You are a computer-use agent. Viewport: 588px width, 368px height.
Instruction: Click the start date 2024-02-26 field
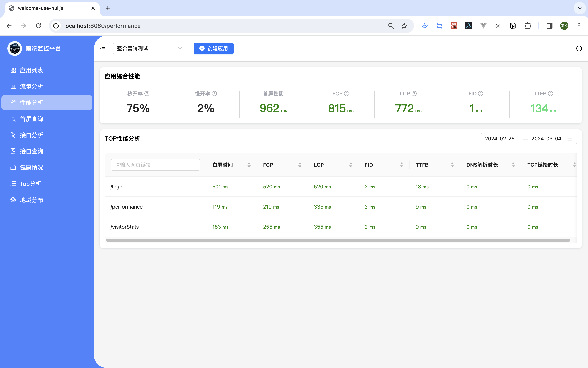point(500,139)
